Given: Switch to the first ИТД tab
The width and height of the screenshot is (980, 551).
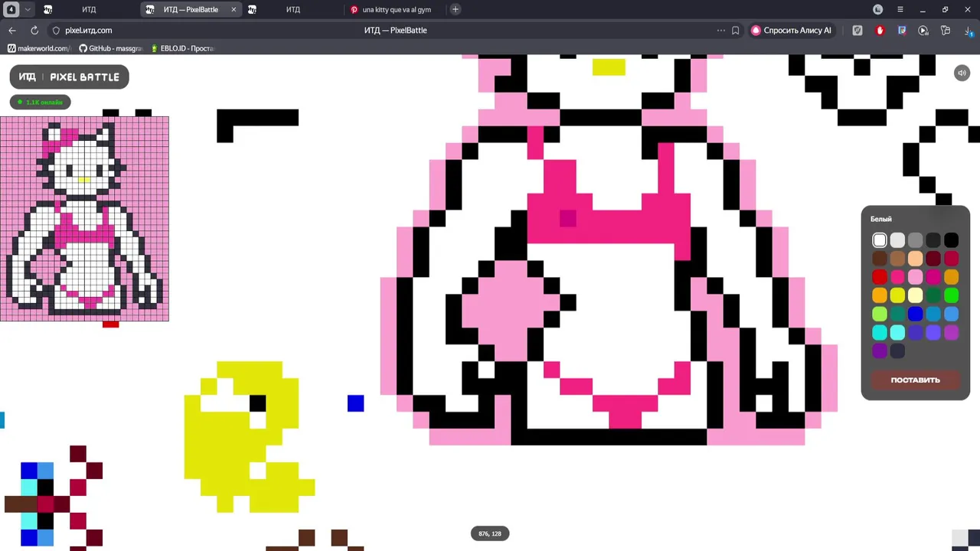Looking at the screenshot, I should click(89, 9).
